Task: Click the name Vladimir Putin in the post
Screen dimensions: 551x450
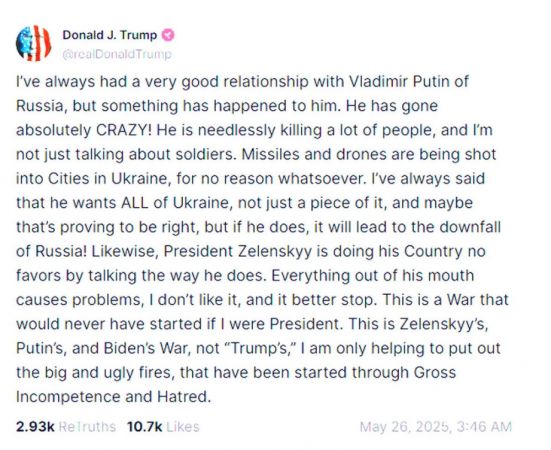Action: [399, 81]
